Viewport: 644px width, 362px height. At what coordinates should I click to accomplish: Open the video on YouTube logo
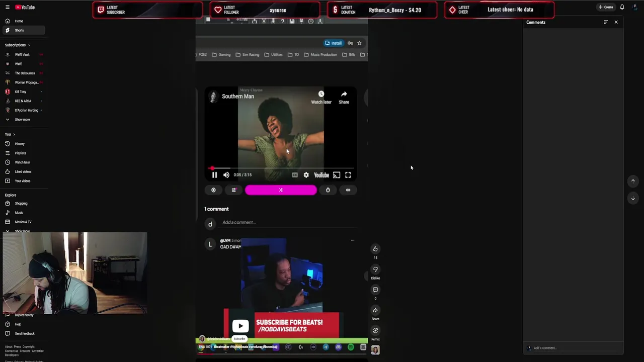[x=321, y=175]
